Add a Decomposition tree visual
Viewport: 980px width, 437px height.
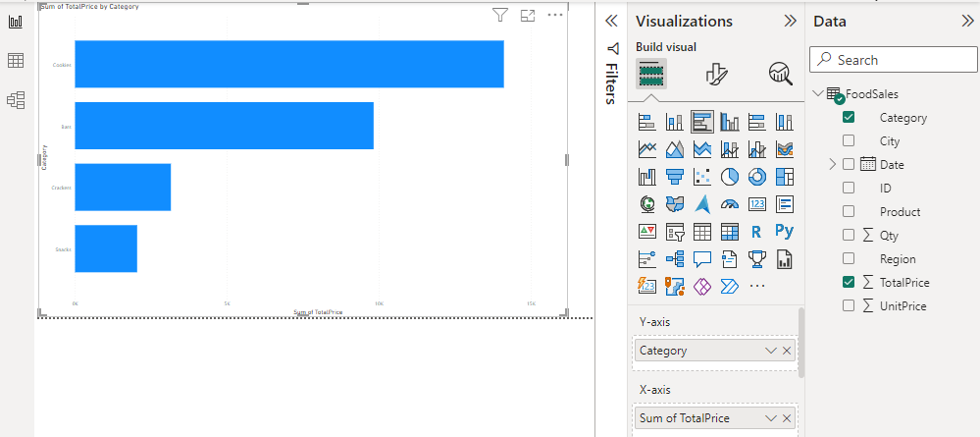click(674, 258)
